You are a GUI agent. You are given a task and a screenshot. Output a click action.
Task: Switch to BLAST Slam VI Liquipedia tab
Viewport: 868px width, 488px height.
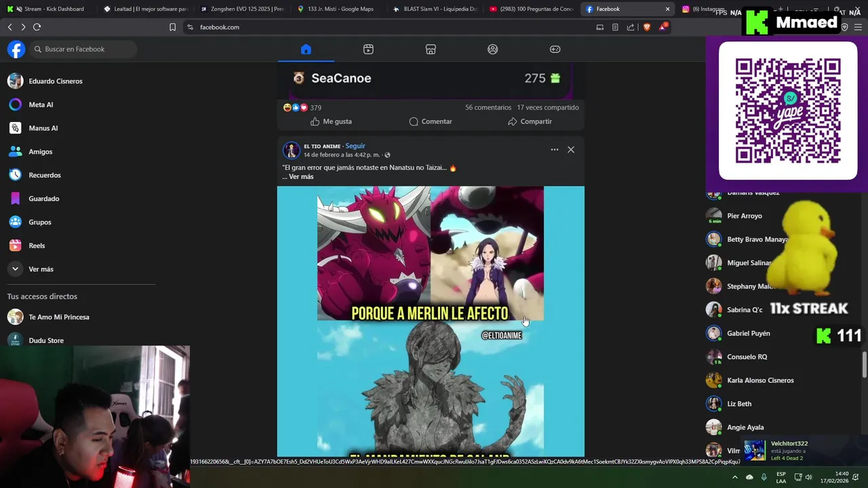(435, 9)
